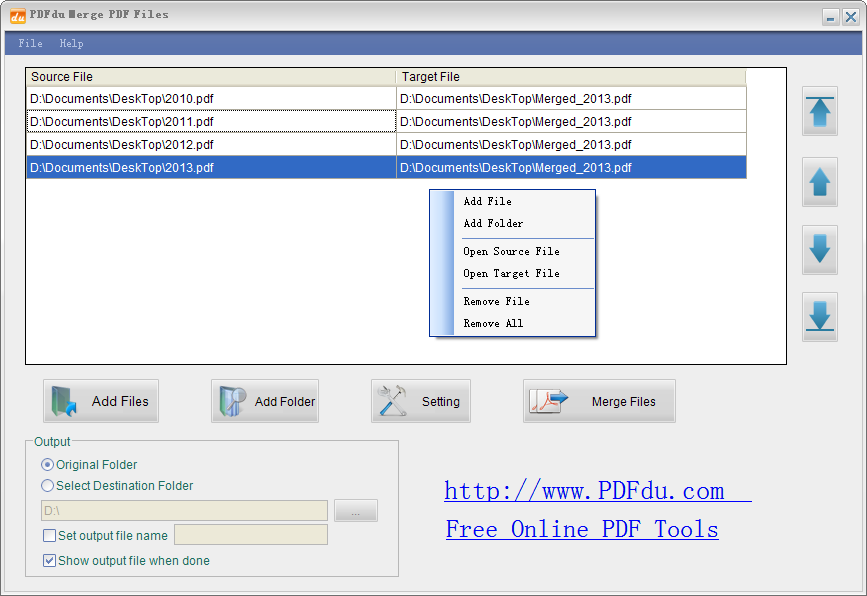Start merging with Merge Files button
This screenshot has height=596, width=867.
click(599, 401)
